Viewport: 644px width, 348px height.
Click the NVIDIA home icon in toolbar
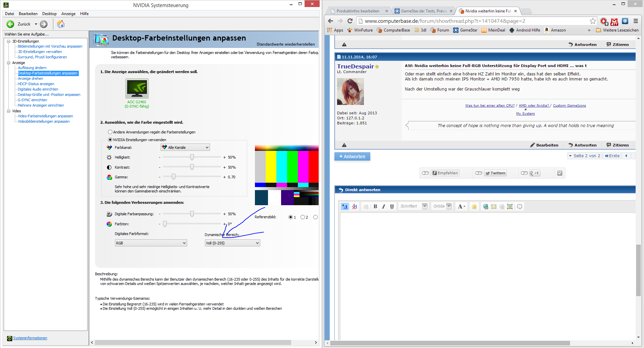(61, 24)
